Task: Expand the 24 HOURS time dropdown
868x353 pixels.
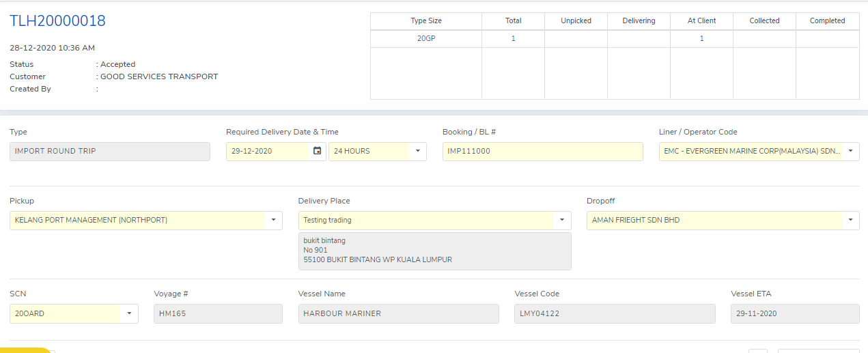Action: click(x=417, y=151)
